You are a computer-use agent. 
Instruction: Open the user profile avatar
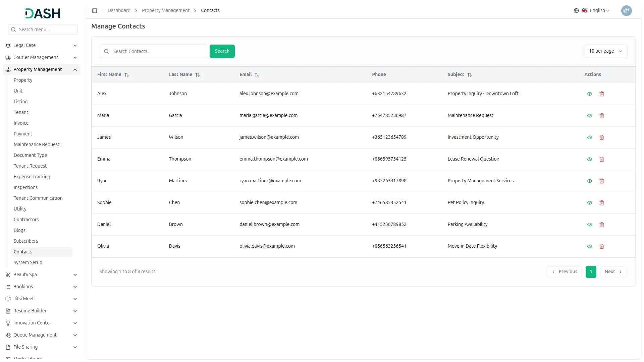pyautogui.click(x=626, y=11)
